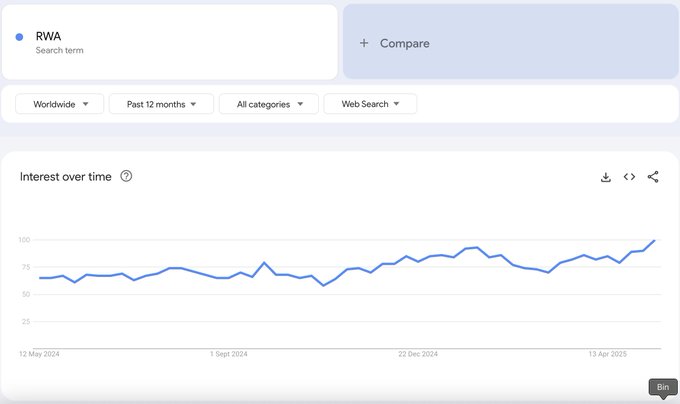This screenshot has width=680, height=404.
Task: Click the plus icon to compare
Action: point(364,43)
